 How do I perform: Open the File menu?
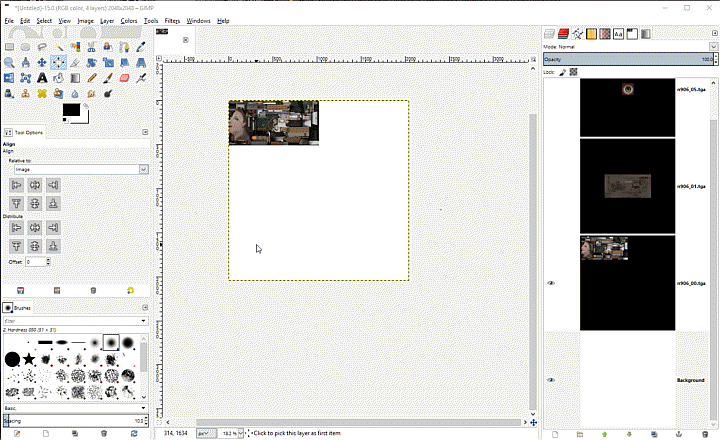coord(9,21)
